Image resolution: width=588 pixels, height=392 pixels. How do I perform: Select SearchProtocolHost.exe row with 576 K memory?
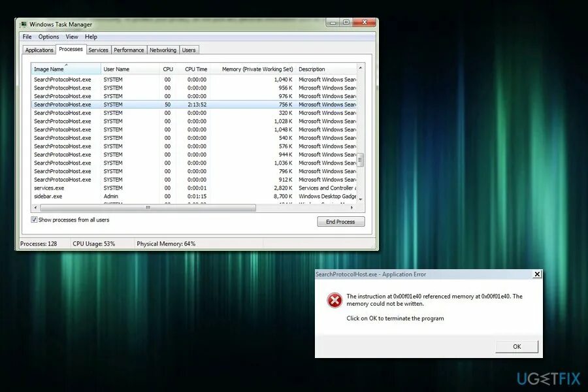(x=194, y=146)
